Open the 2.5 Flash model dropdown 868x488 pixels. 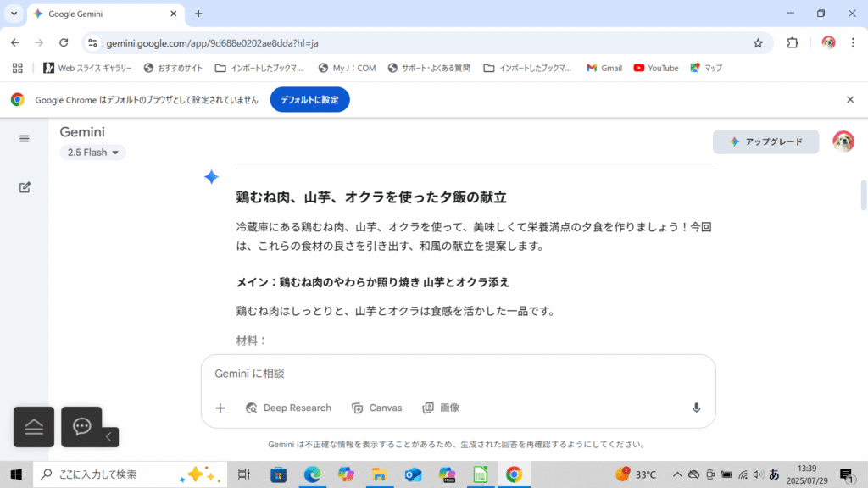point(92,152)
